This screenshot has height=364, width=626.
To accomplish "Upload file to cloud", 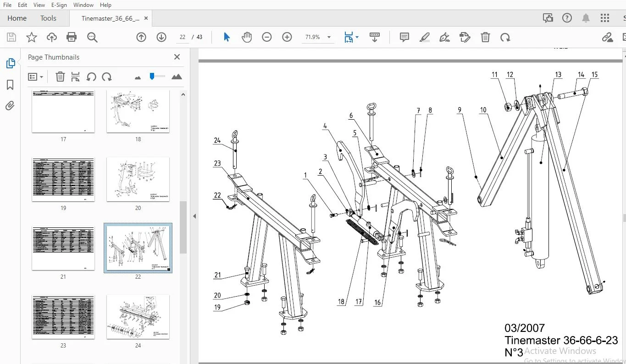I will tap(52, 37).
